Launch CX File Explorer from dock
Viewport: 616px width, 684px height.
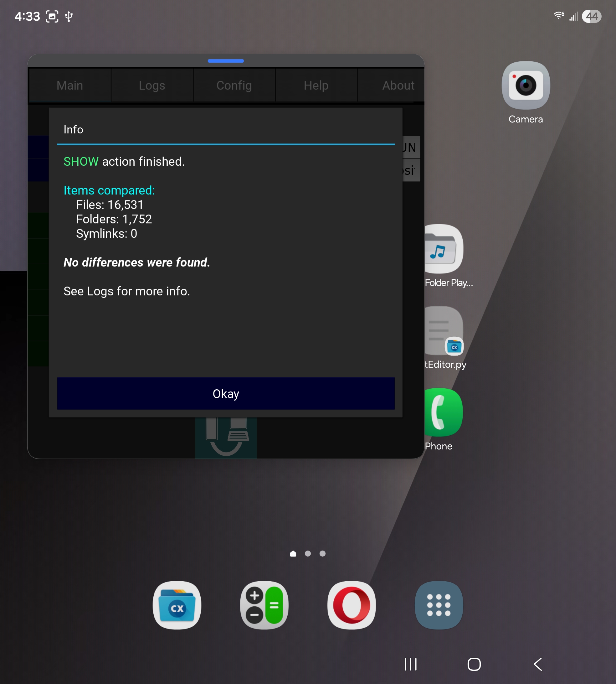(x=177, y=605)
